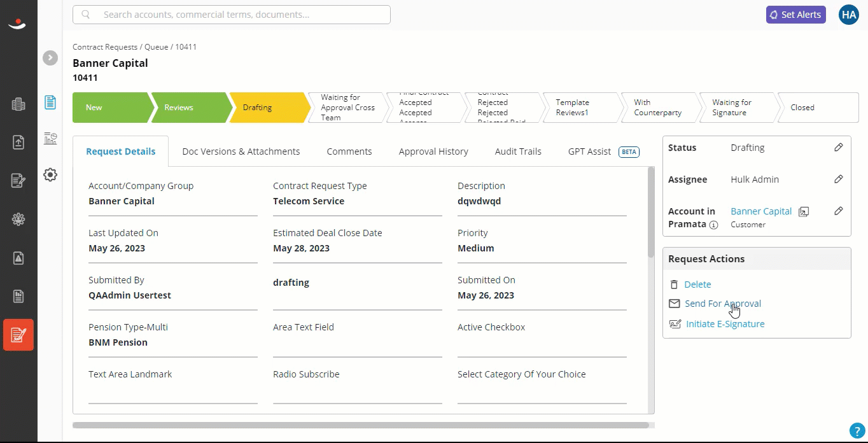Switch to Doc Versions & Attachments tab
The image size is (868, 443).
pyautogui.click(x=241, y=151)
